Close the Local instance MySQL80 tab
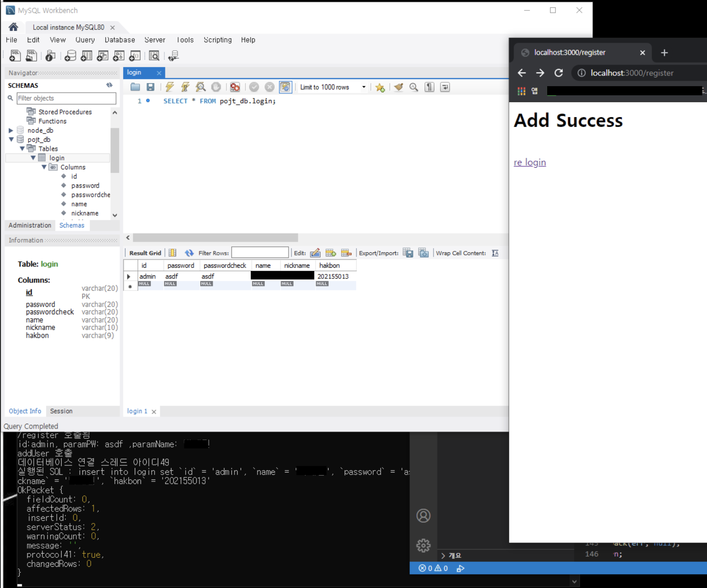707x588 pixels. click(113, 28)
